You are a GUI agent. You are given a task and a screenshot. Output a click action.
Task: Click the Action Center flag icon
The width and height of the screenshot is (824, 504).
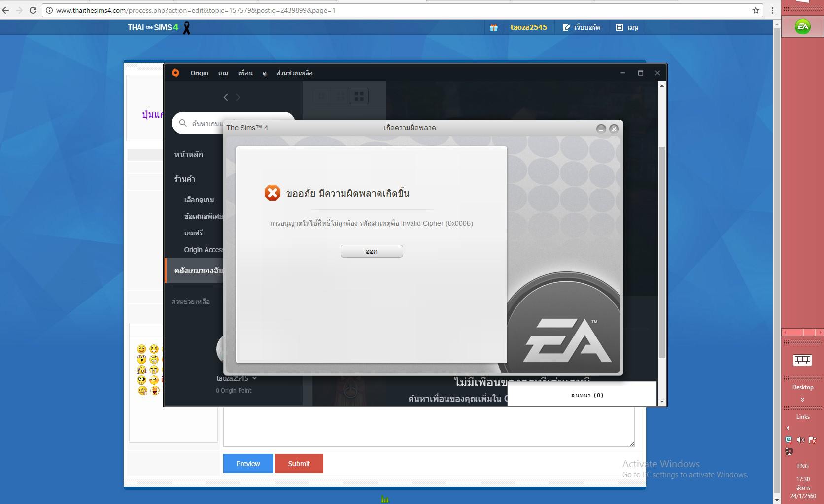click(813, 439)
